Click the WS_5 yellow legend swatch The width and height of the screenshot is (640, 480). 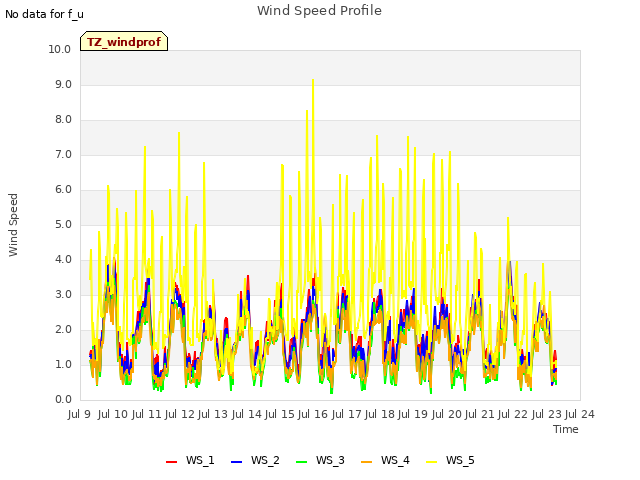(x=431, y=461)
